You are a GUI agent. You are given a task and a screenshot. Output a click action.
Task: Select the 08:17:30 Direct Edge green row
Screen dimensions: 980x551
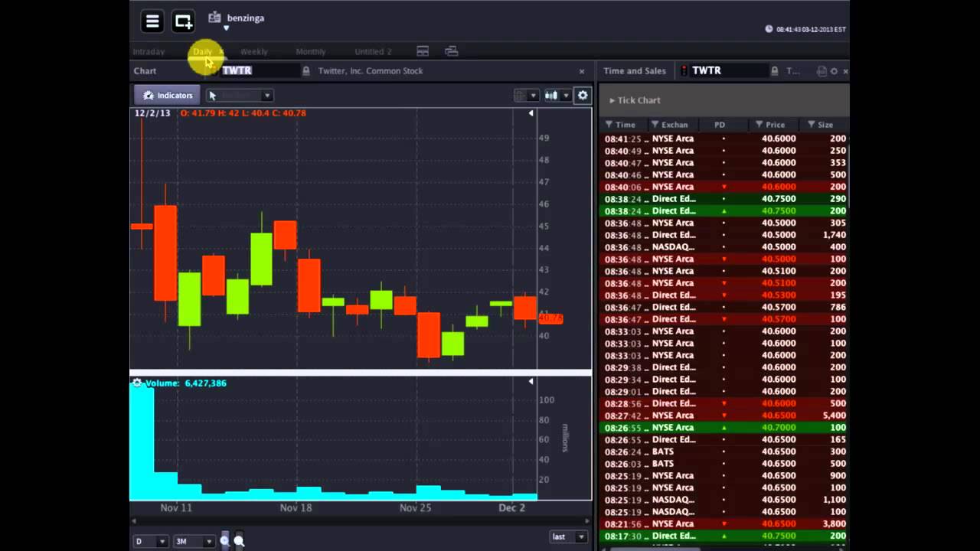coord(724,536)
